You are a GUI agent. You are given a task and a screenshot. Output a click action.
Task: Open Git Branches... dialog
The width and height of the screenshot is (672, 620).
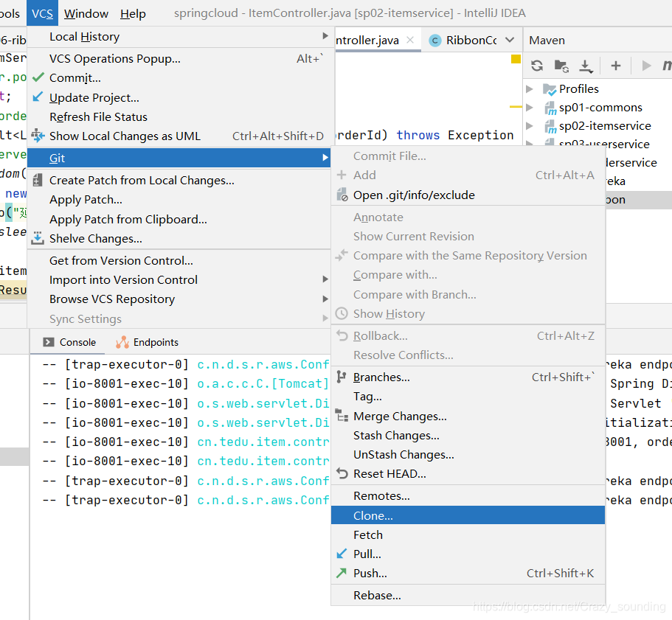[468, 377]
